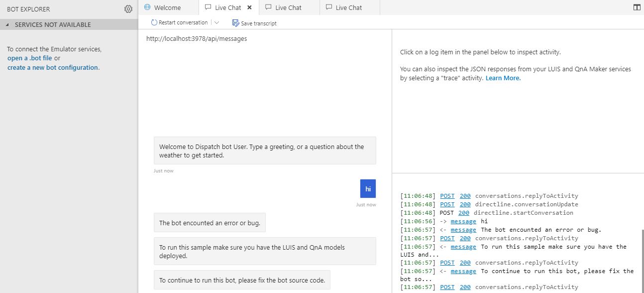644x293 pixels.
Task: Click the split-panel layout icon at top right
Action: click(637, 6)
